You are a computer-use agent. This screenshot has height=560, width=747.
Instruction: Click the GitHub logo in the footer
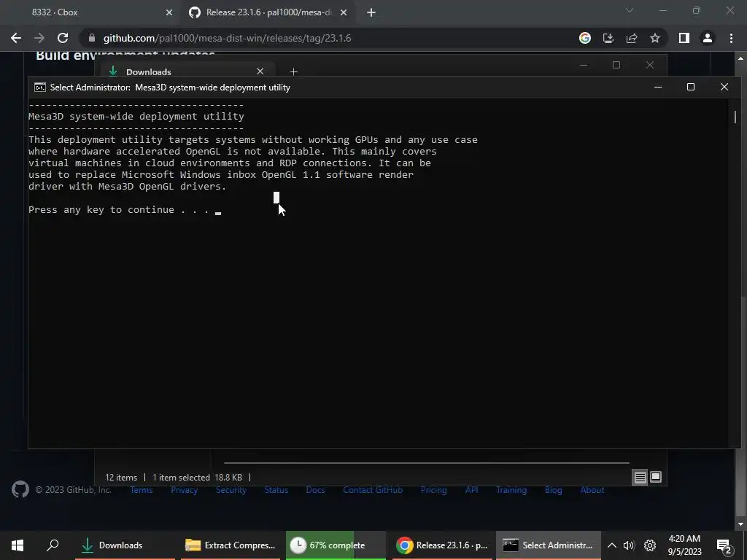click(20, 489)
